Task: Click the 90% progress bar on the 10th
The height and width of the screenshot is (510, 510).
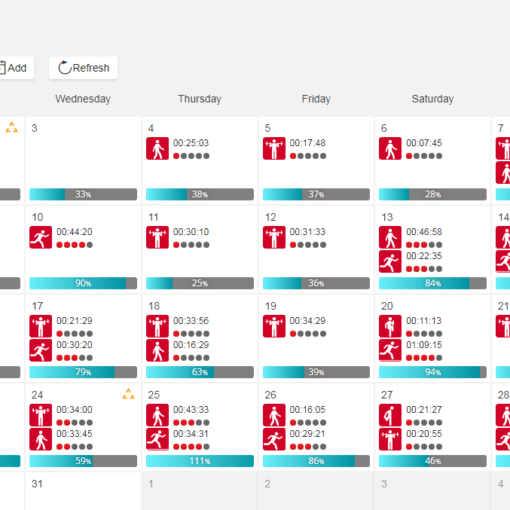Action: (83, 283)
